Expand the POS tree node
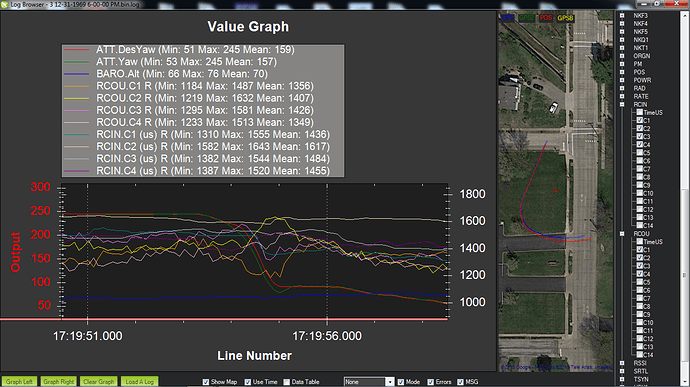Viewport: 690px width, 387px height. click(622, 72)
